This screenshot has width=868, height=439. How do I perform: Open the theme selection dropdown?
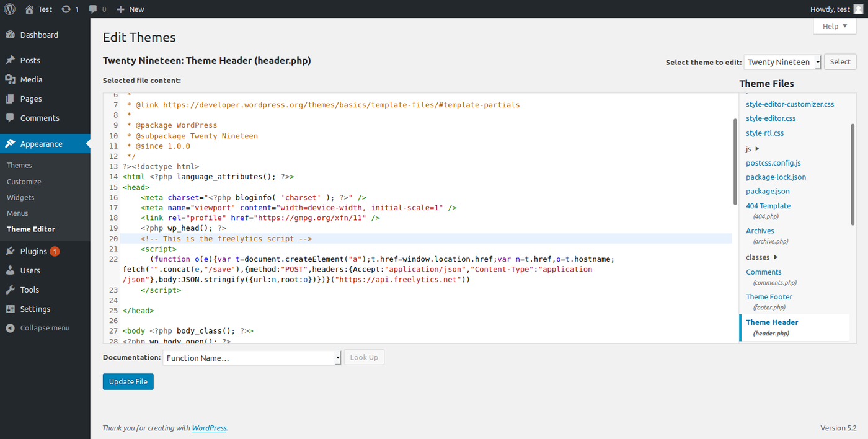click(782, 62)
